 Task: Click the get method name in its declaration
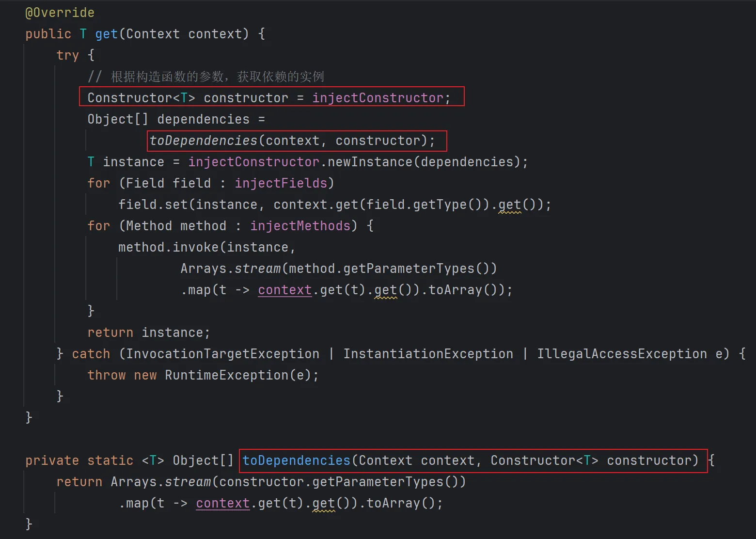pyautogui.click(x=107, y=34)
